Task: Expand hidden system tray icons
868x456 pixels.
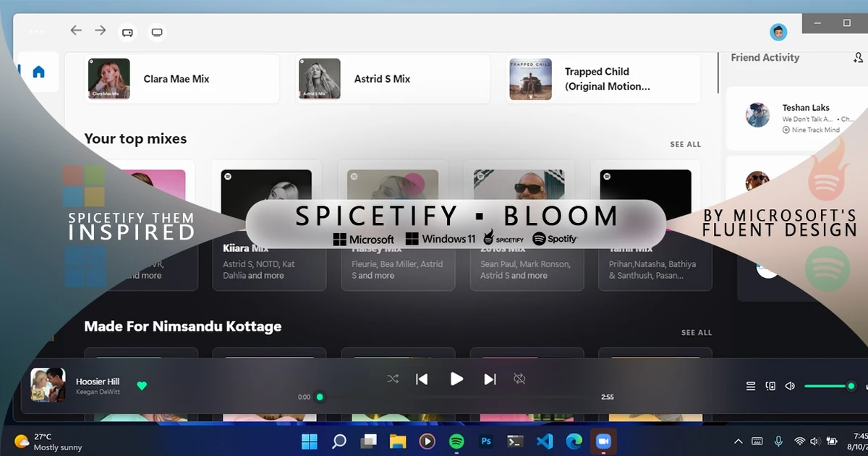Action: tap(738, 441)
